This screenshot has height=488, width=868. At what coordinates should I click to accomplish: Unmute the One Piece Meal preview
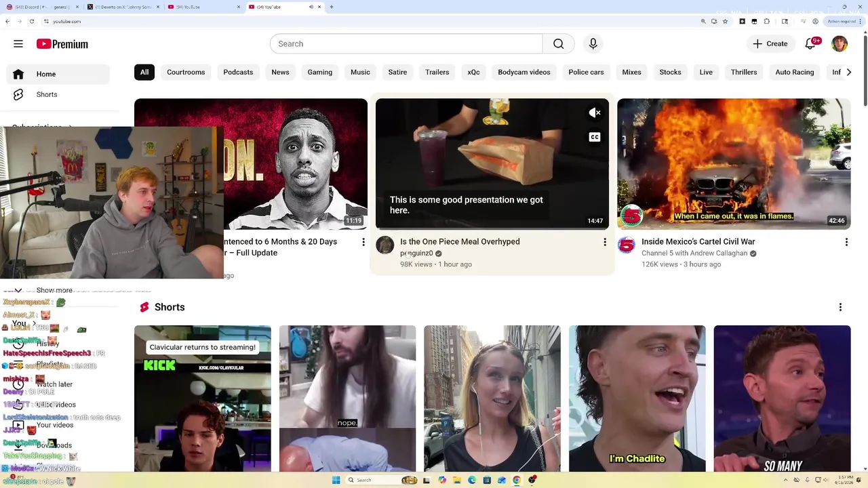click(x=595, y=113)
